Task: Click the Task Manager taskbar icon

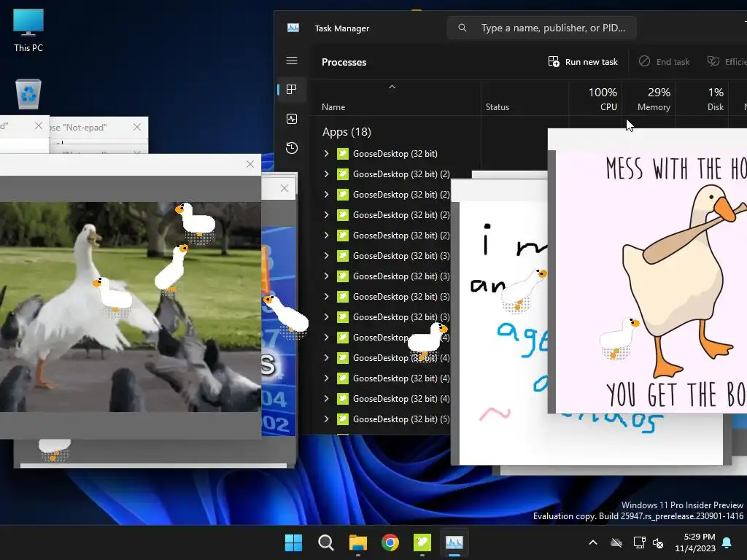Action: pyautogui.click(x=454, y=542)
